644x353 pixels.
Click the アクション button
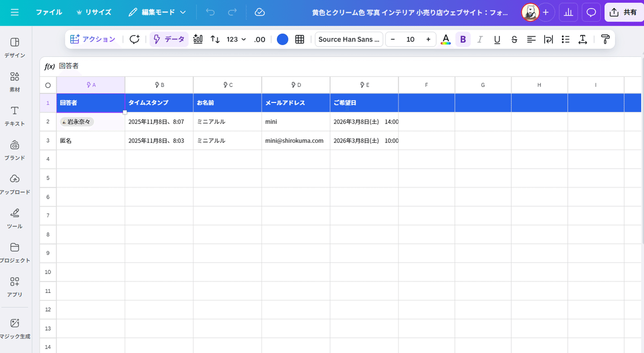pos(93,39)
